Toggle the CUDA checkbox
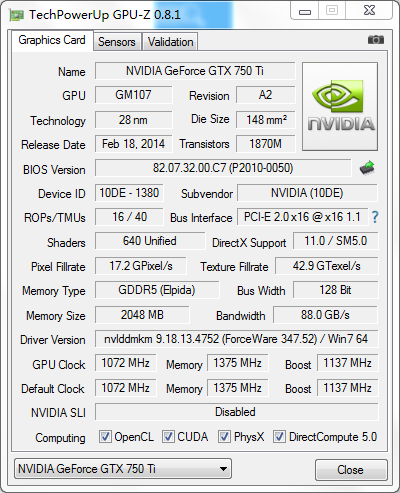 click(168, 436)
